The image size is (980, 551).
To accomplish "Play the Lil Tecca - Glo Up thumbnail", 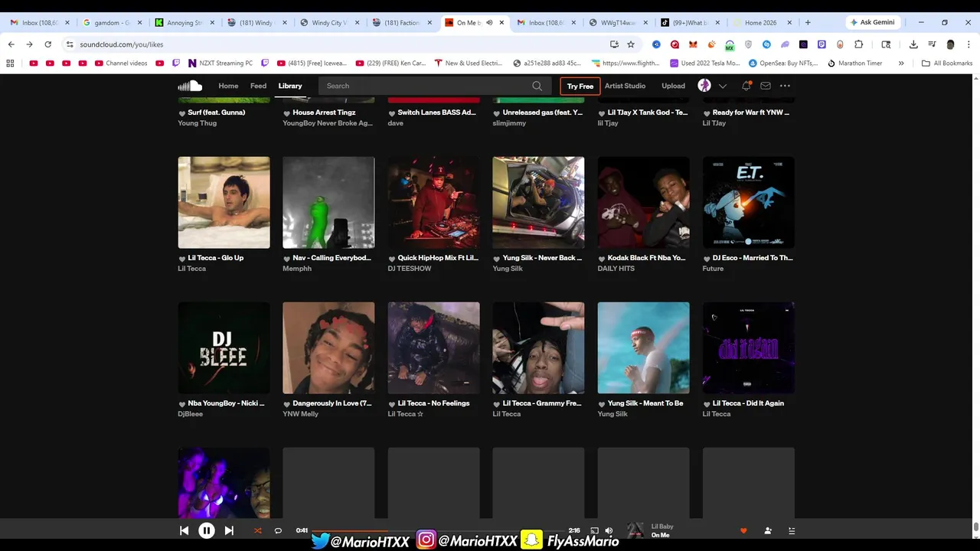I will pos(224,203).
